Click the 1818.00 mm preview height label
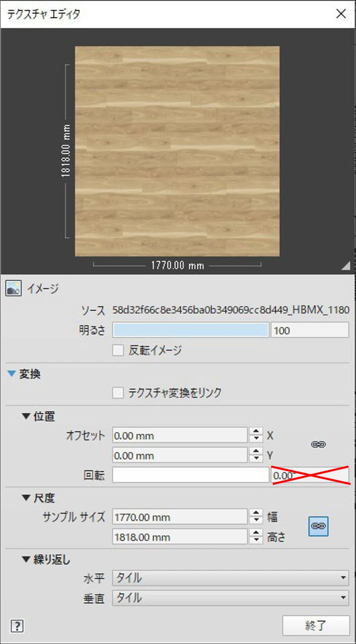 (66, 151)
